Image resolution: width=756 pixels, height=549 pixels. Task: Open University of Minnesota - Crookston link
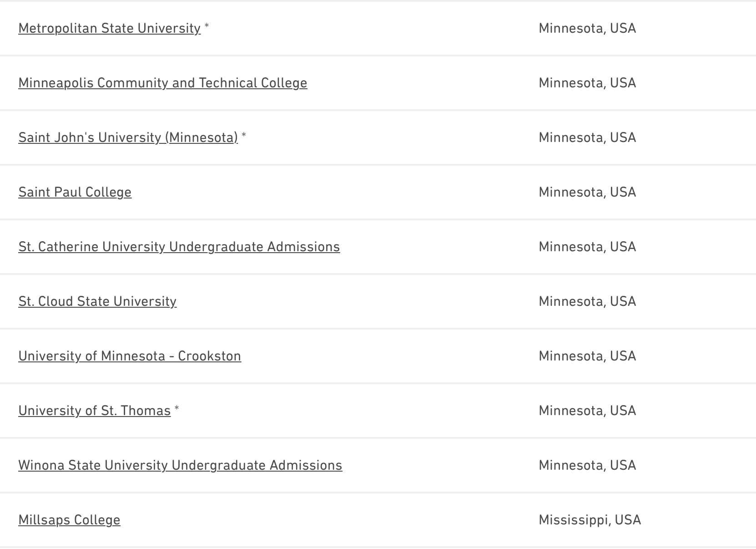tap(130, 356)
